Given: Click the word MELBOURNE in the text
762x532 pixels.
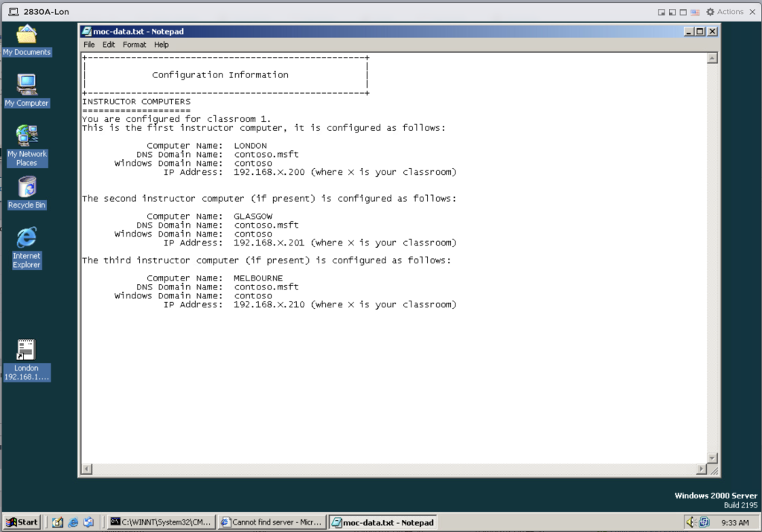Looking at the screenshot, I should coord(258,278).
